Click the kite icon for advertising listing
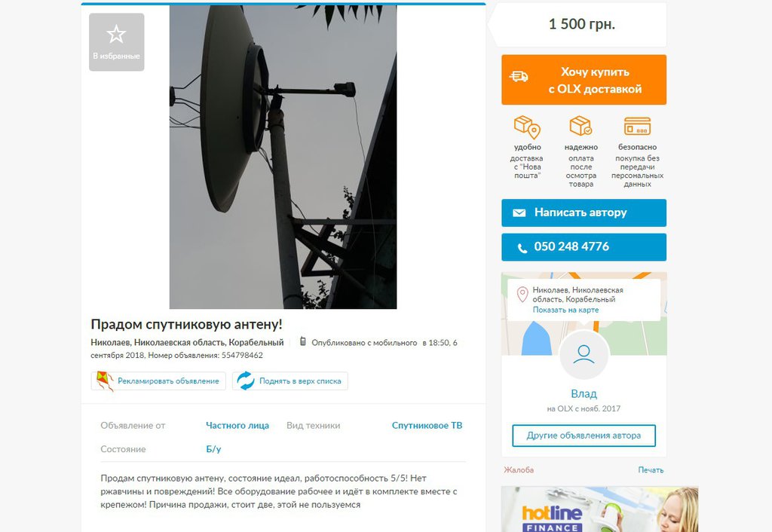772x532 pixels. [x=104, y=381]
